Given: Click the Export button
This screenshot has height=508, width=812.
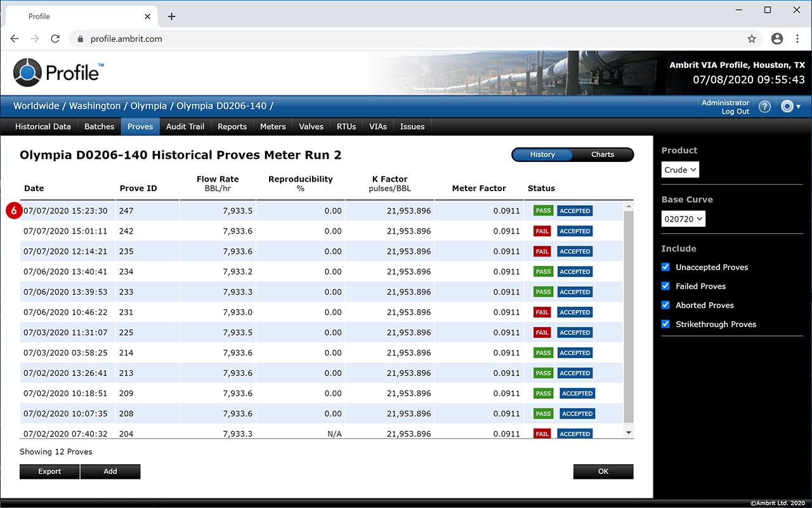Looking at the screenshot, I should click(49, 471).
